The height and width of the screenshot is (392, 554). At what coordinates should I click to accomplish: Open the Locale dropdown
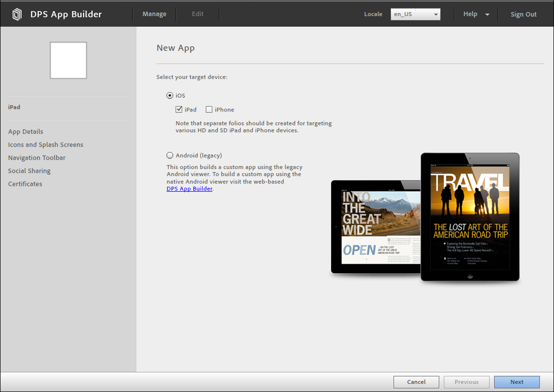coord(415,14)
